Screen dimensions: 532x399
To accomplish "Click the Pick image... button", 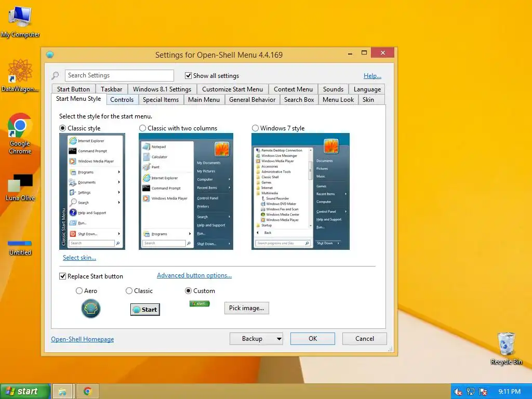I will pos(247,308).
